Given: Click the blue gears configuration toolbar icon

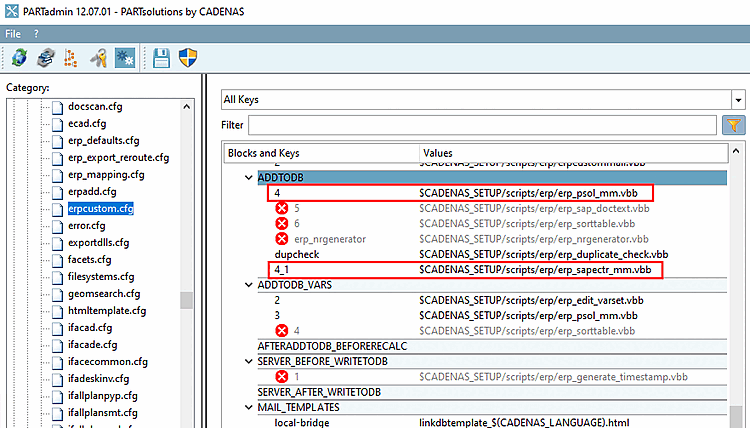Looking at the screenshot, I should pos(125,58).
